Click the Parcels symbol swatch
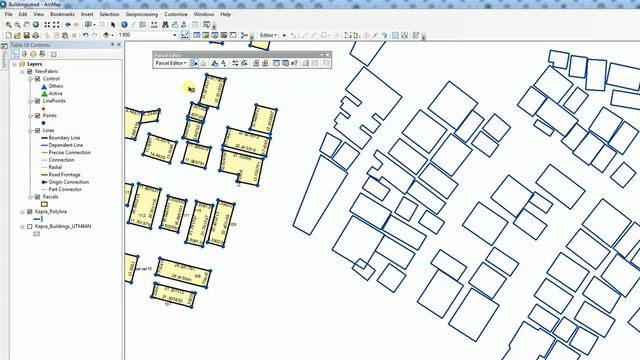This screenshot has height=360, width=640. (x=44, y=204)
